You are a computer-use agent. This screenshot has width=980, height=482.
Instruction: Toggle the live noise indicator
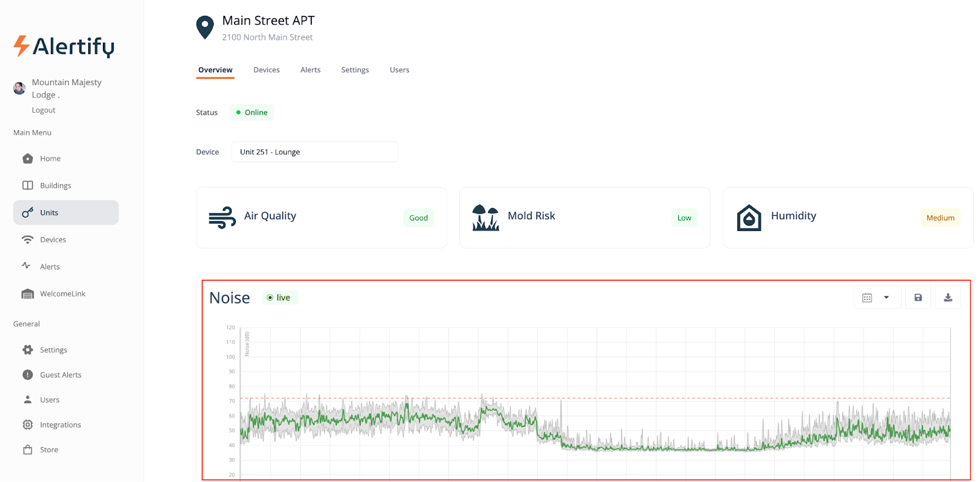click(x=279, y=298)
